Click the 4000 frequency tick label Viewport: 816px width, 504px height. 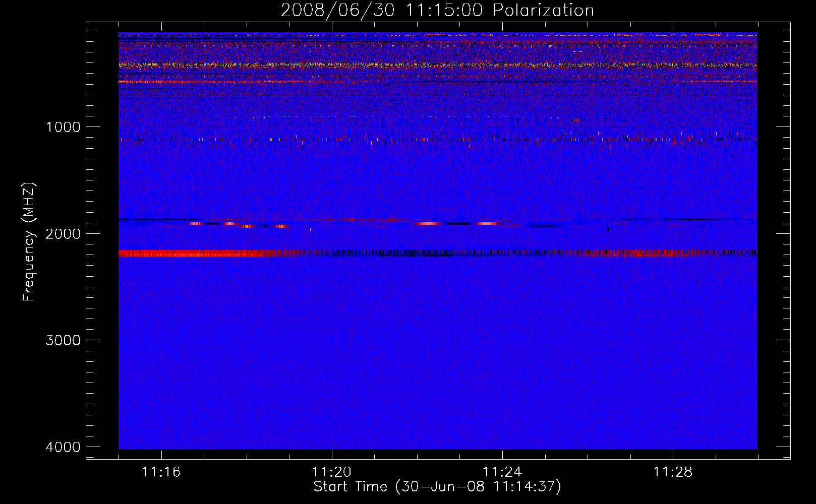(63, 447)
